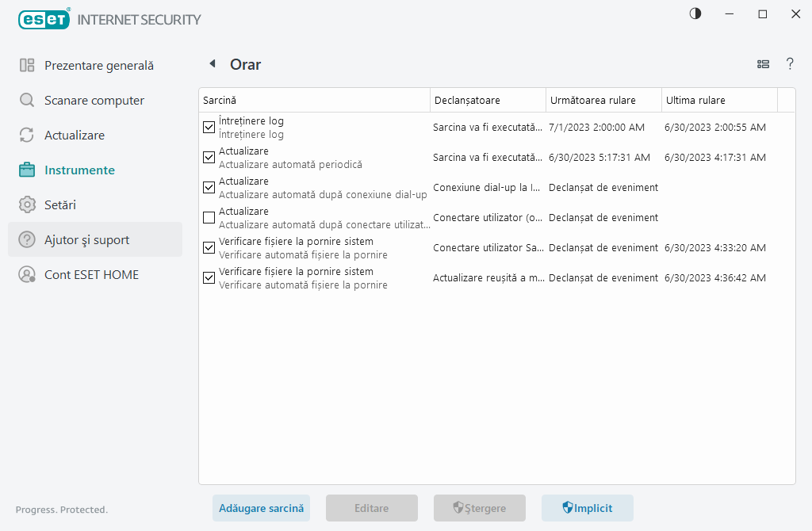
Task: Click the Implicit button to restore defaults
Action: tap(587, 508)
